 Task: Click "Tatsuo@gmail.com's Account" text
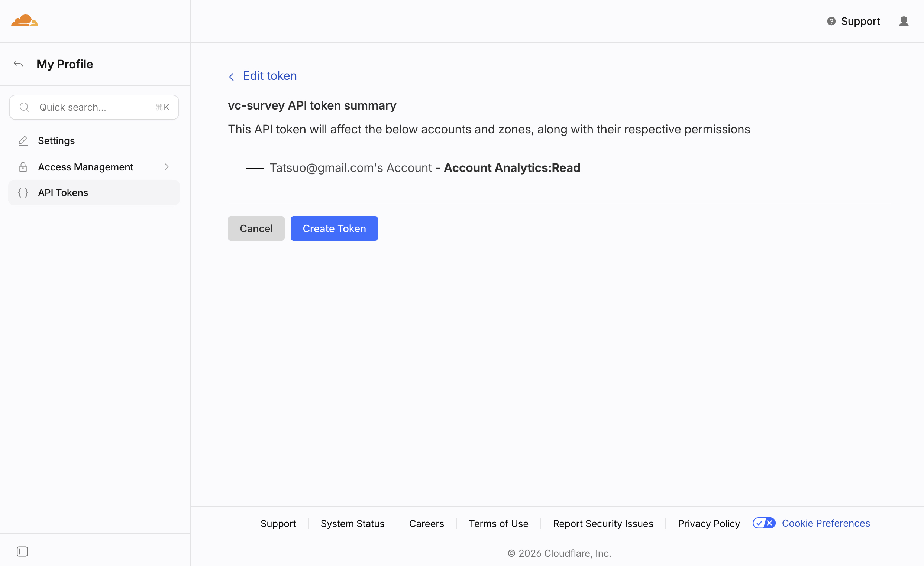pyautogui.click(x=350, y=168)
